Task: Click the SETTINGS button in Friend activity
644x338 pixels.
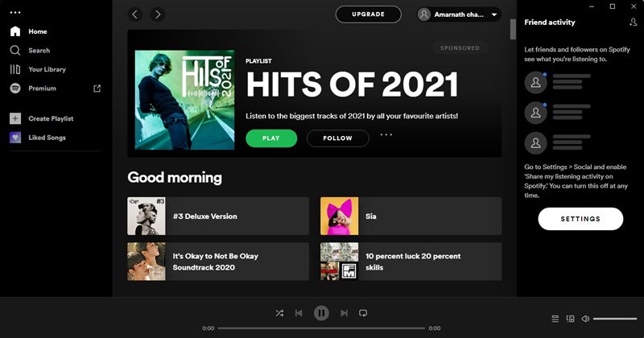Action: [580, 219]
